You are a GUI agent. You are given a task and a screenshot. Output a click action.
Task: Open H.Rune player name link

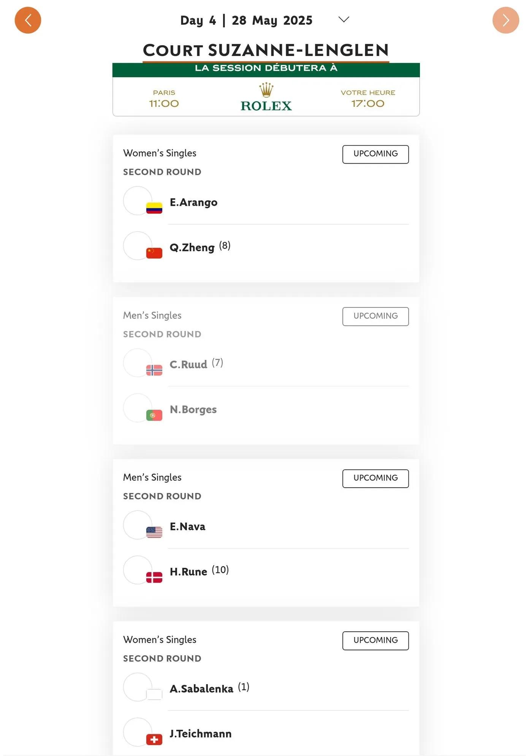point(188,571)
